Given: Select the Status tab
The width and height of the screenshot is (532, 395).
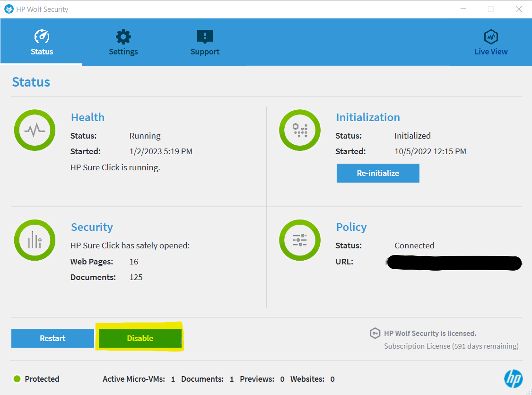Looking at the screenshot, I should tap(42, 43).
